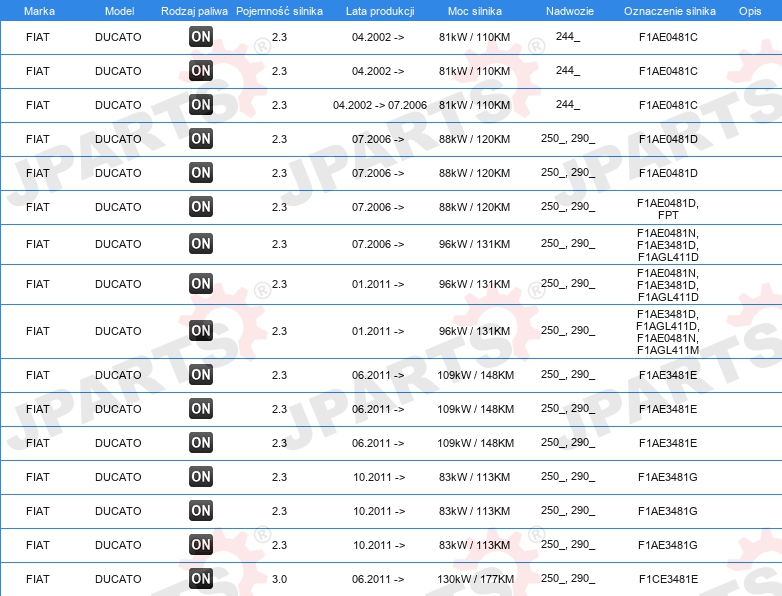Select 'FIAT' in the F1AE0481D, FPT row

pos(38,207)
